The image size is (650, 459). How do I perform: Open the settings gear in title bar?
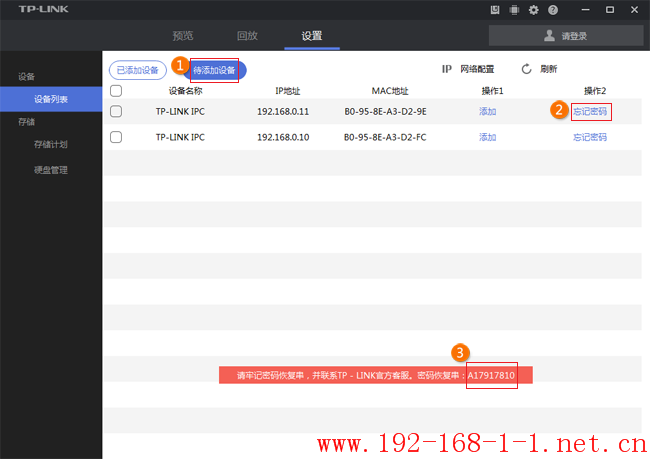pos(534,10)
